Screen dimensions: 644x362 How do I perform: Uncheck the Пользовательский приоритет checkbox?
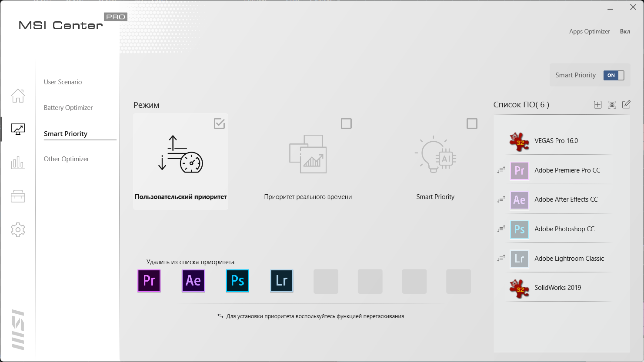219,123
